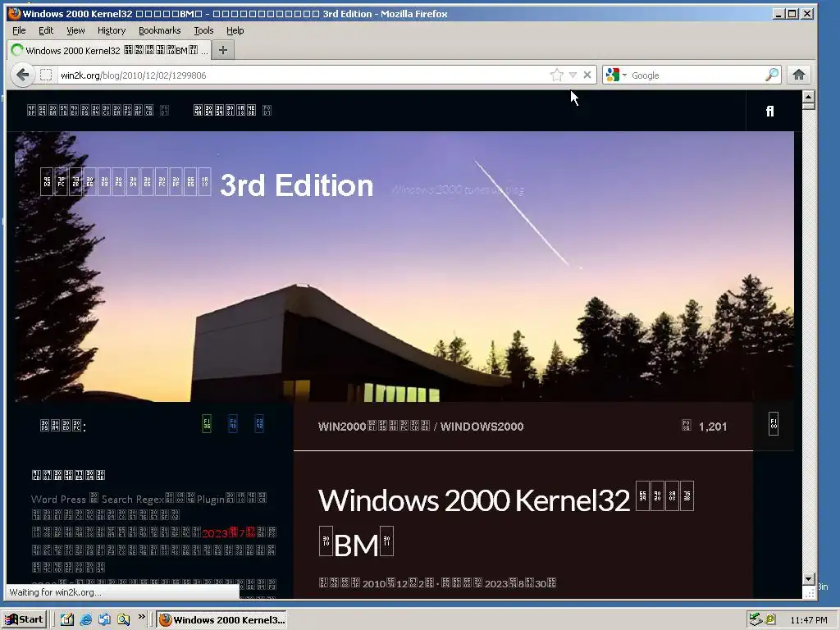The image size is (840, 630).
Task: Click the site identity icon beside the URL
Action: pyautogui.click(x=46, y=75)
